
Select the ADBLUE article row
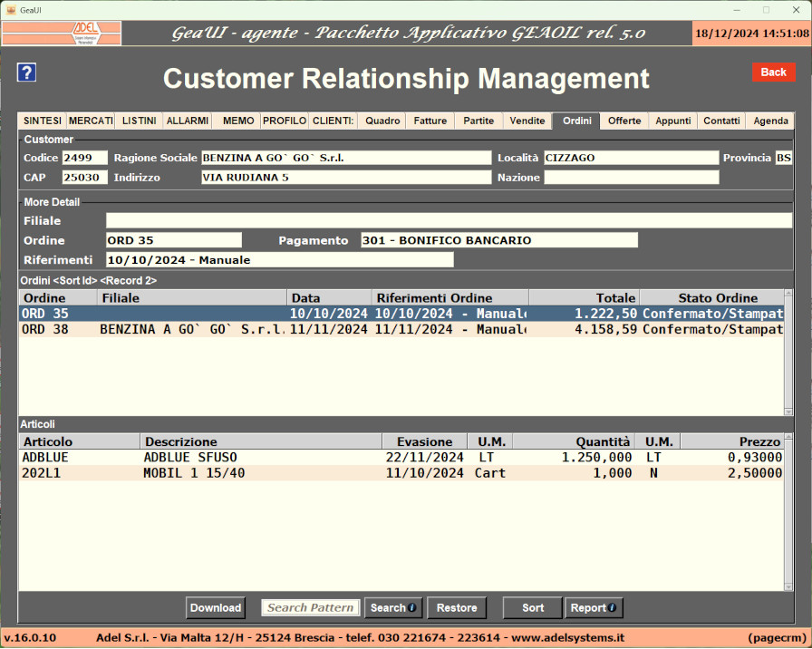coord(401,458)
